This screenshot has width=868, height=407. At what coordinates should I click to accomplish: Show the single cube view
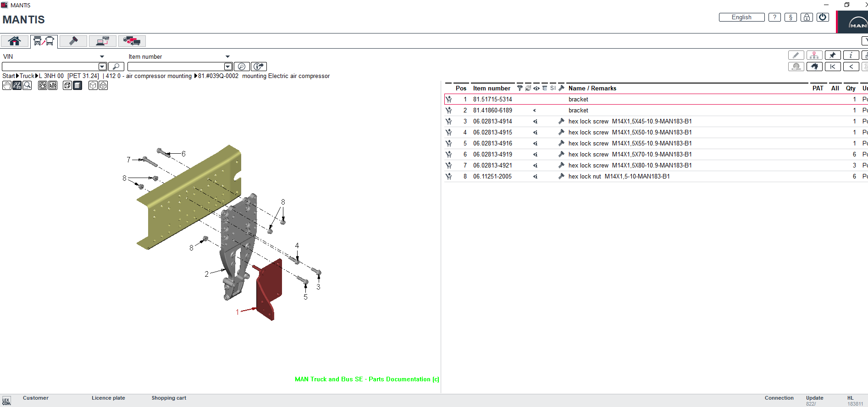[x=93, y=85]
